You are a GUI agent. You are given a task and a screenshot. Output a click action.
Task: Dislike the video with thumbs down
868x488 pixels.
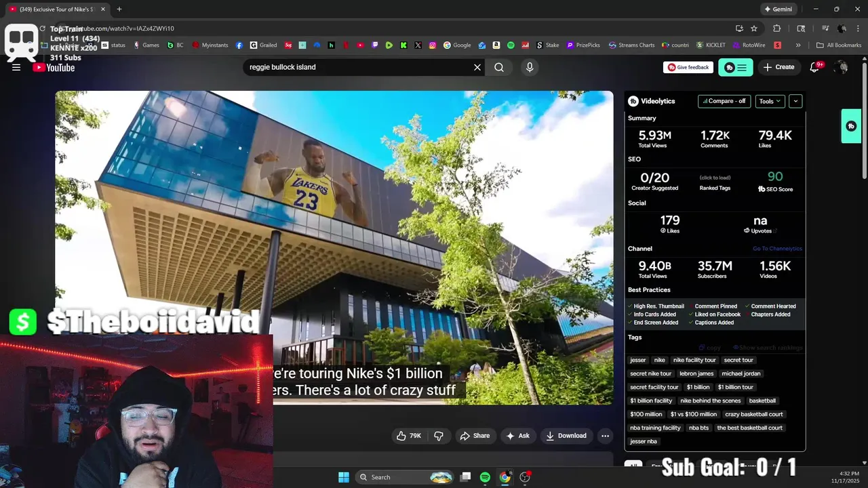point(439,436)
